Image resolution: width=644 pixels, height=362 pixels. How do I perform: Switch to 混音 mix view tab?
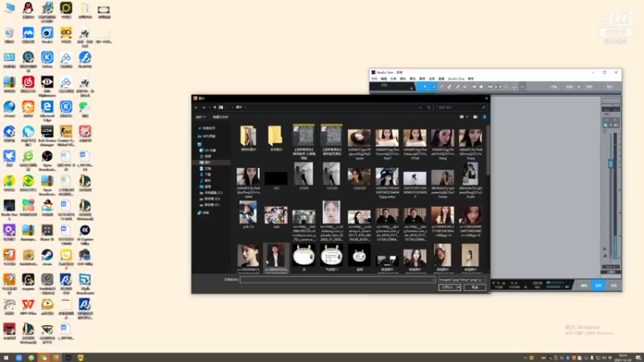point(598,286)
